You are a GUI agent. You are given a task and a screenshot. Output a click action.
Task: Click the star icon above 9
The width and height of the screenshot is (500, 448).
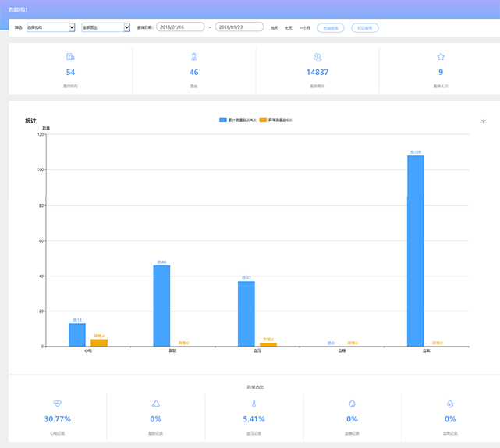(441, 57)
